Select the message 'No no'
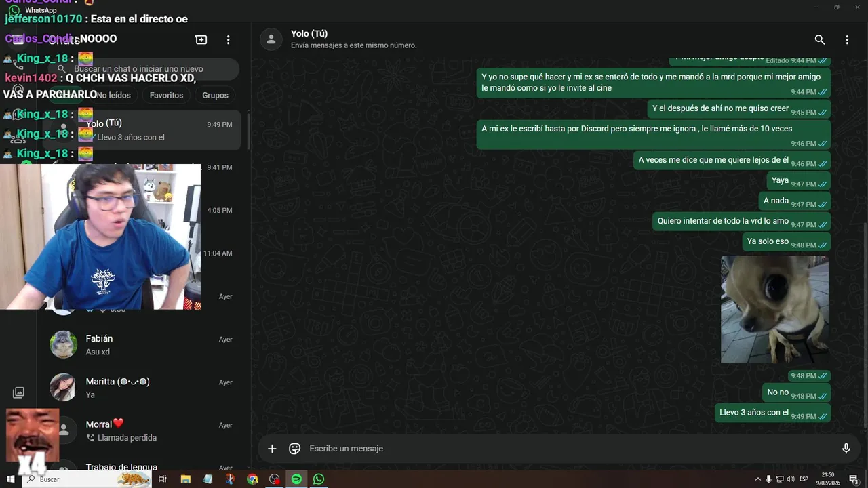The image size is (868, 488). point(796,393)
